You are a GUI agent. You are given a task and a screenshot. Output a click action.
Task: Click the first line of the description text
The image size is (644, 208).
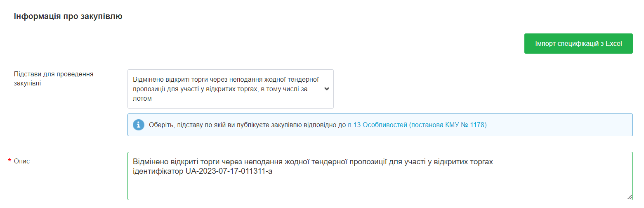313,162
